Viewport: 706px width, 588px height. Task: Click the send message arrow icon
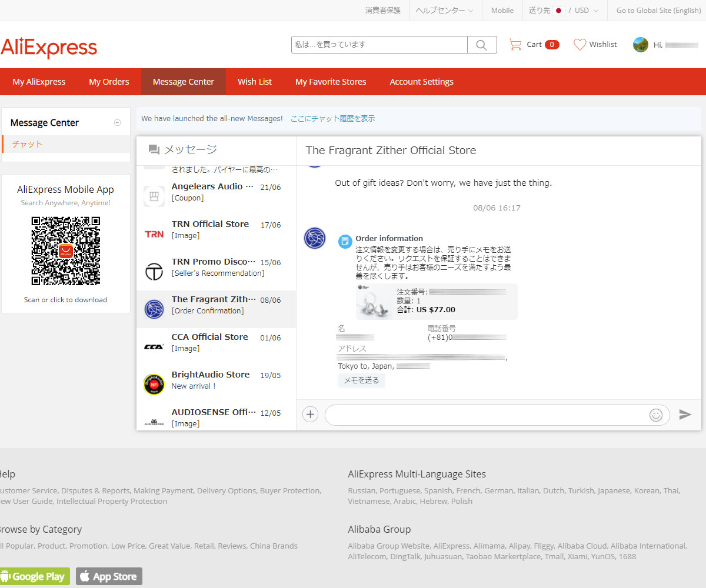coord(685,415)
